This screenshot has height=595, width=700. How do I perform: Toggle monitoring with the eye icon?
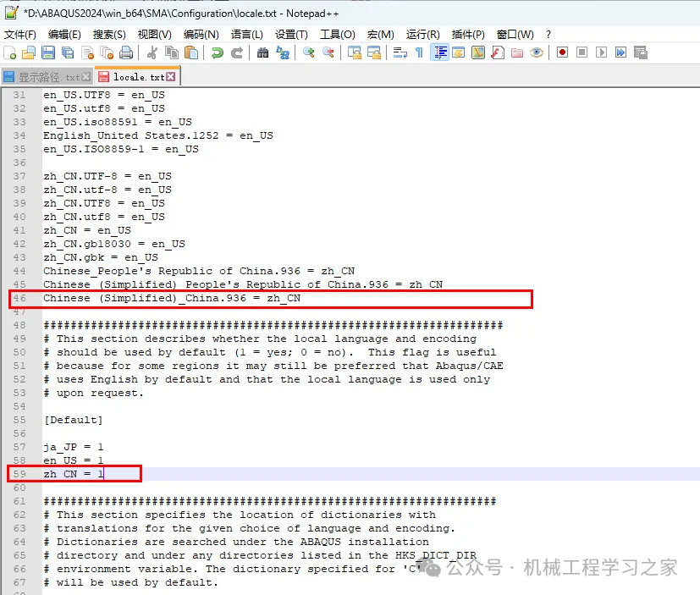pyautogui.click(x=537, y=52)
